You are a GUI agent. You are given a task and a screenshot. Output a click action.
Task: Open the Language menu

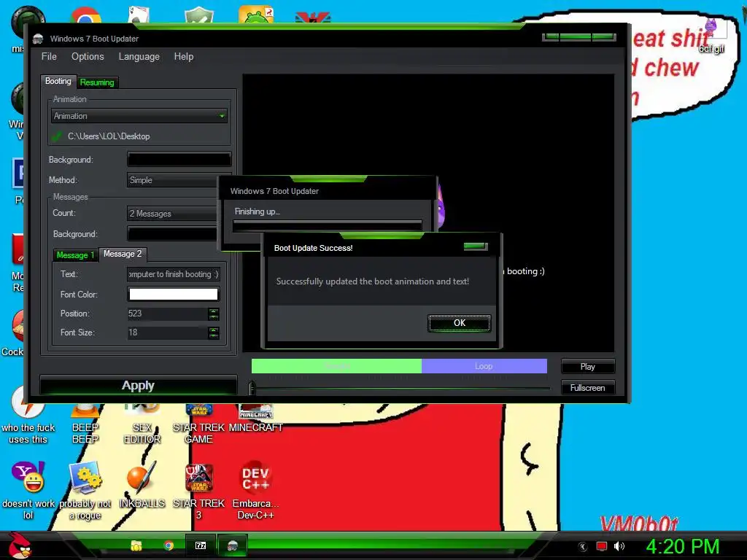pos(139,57)
